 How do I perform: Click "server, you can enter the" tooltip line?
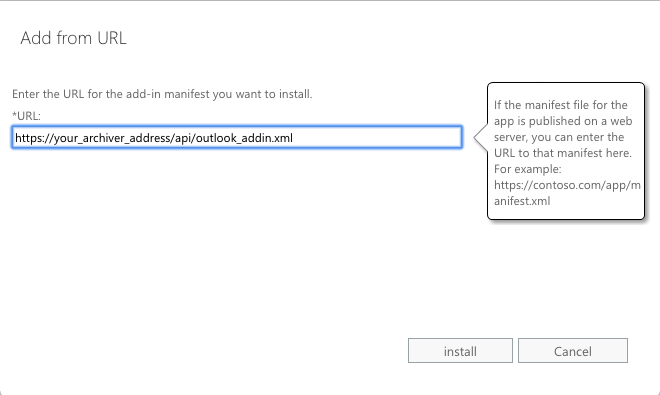point(559,137)
